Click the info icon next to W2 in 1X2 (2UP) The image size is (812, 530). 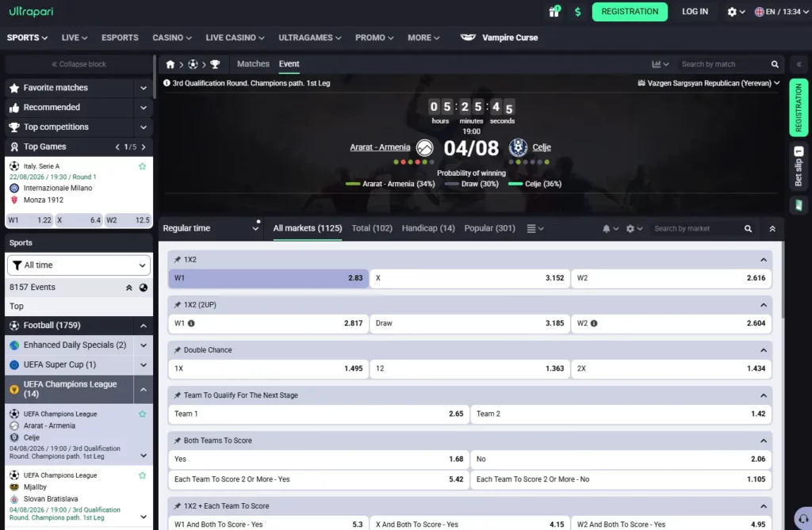click(x=594, y=323)
